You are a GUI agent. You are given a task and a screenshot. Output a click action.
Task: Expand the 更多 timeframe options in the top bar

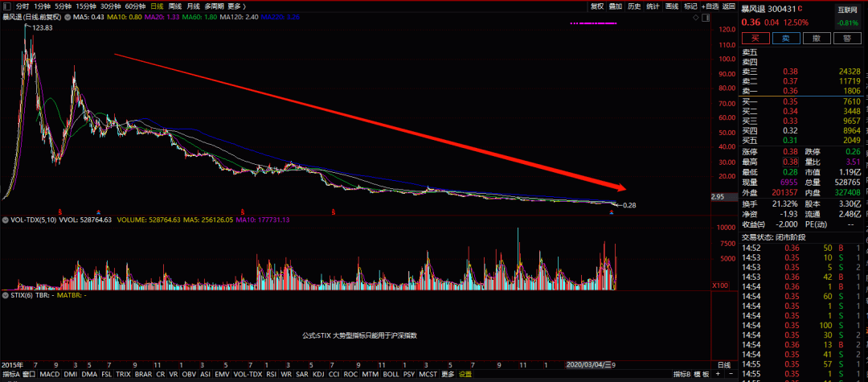(x=235, y=6)
